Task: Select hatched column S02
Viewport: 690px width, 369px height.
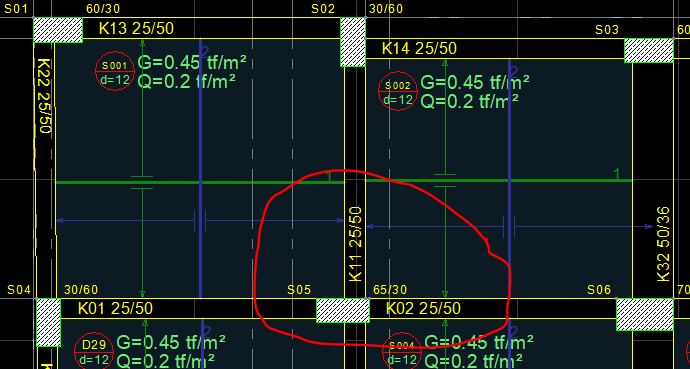Action: (353, 42)
